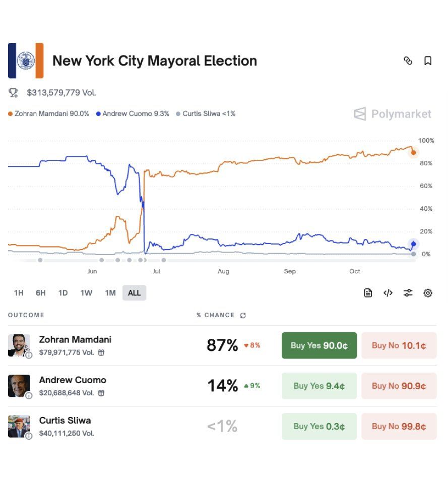Image resolution: width=448 pixels, height=479 pixels.
Task: Open the settings gear icon
Action: click(x=427, y=292)
